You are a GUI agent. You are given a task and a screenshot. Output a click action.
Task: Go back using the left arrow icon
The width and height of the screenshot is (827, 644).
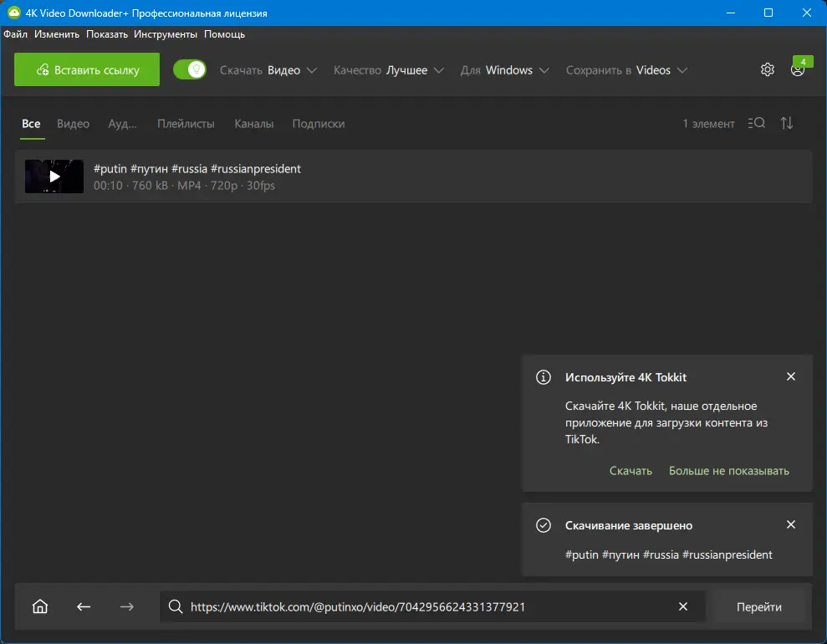pos(84,606)
